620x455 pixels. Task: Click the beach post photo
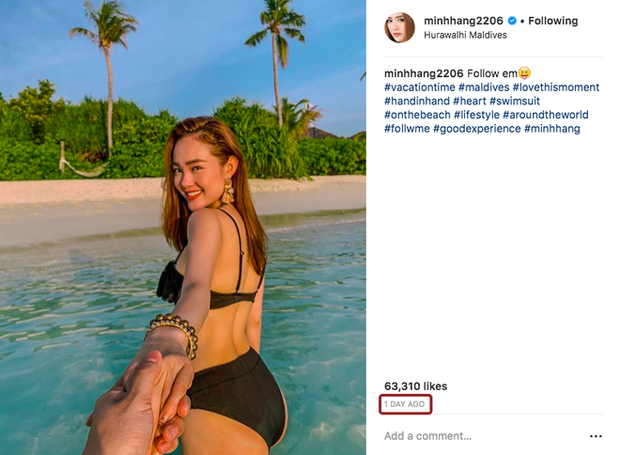pos(183,227)
